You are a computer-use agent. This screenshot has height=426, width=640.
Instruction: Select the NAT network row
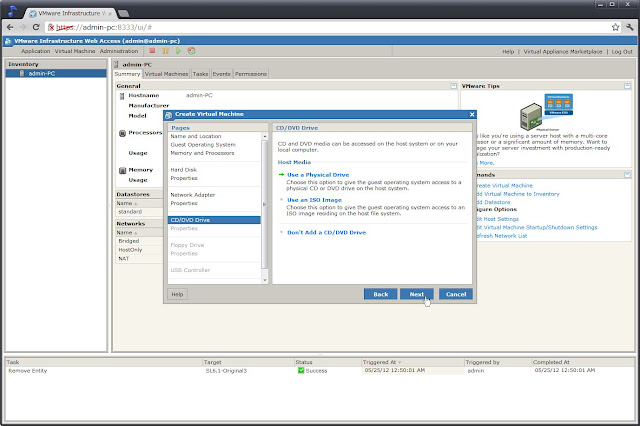pos(139,259)
